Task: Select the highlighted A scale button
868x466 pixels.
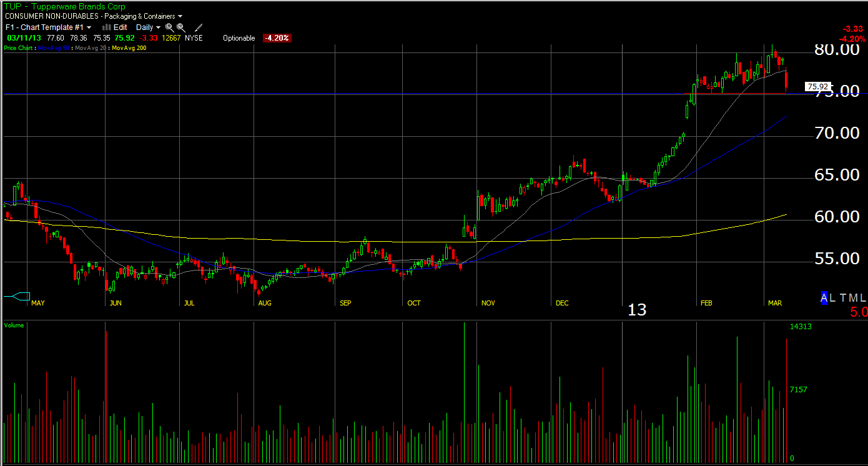Action: tap(824, 298)
